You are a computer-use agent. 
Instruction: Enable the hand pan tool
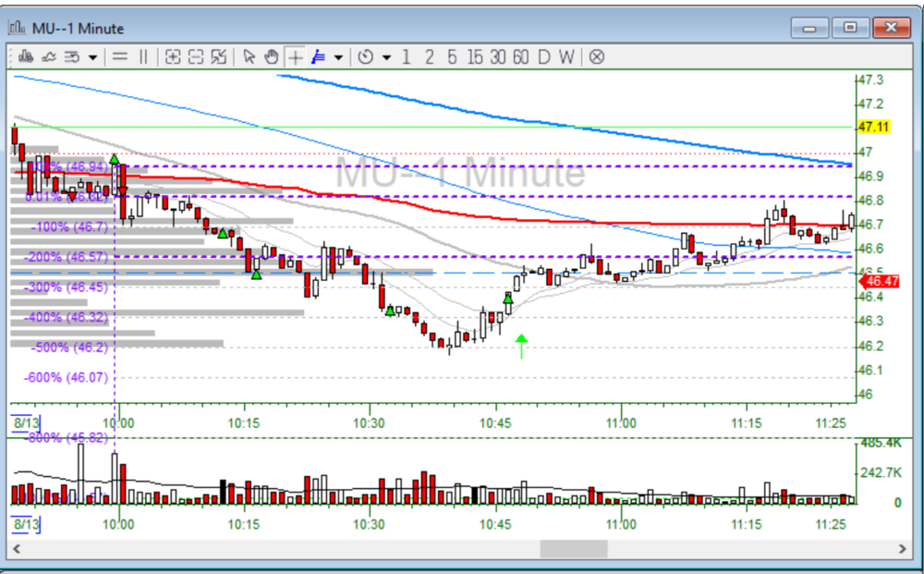pos(272,56)
